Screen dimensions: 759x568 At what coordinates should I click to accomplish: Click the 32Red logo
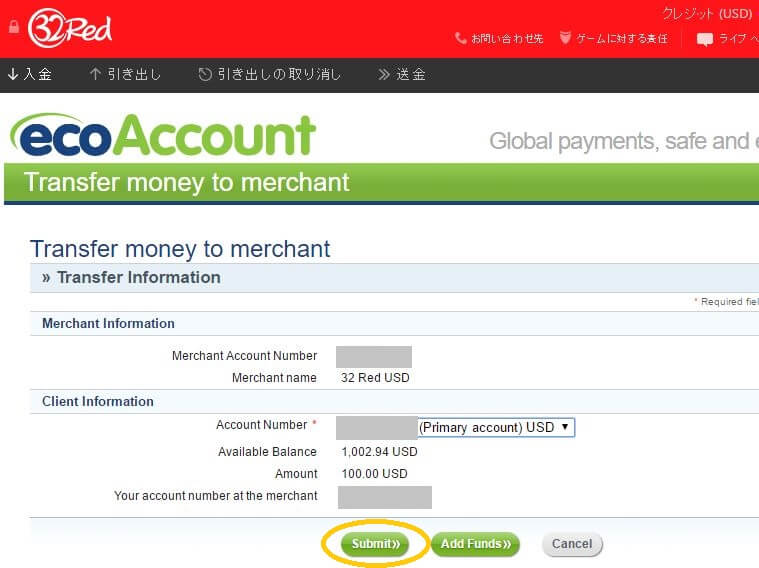70,27
